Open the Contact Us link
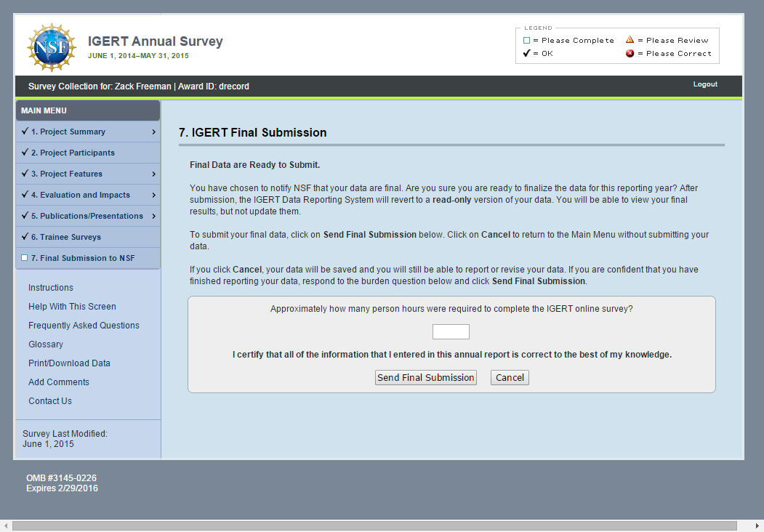The height and width of the screenshot is (532, 764). [x=50, y=401]
